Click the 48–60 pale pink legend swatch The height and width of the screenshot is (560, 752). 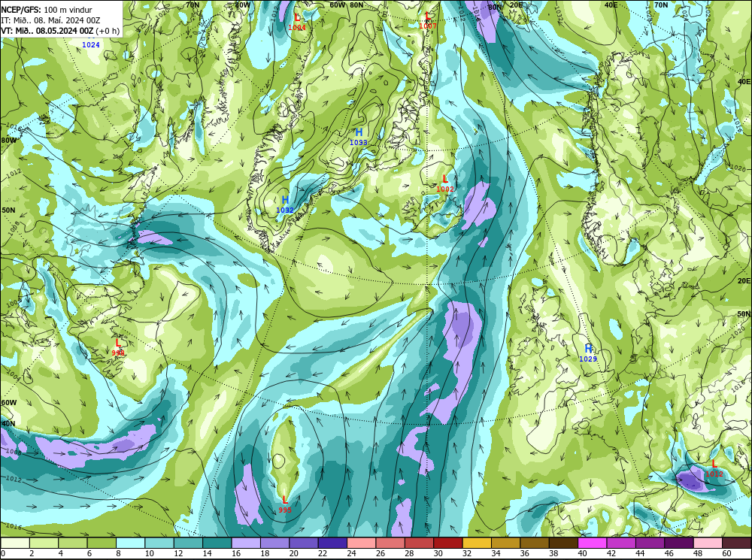point(708,543)
